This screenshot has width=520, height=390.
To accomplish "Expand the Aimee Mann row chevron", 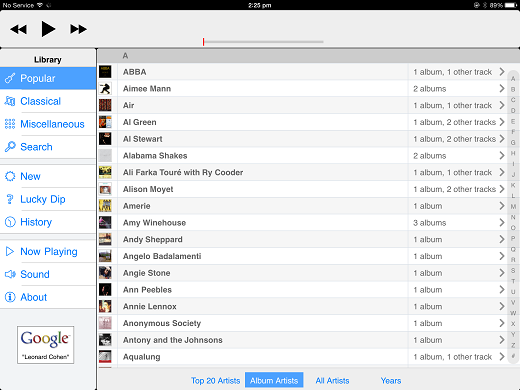I will (502, 88).
